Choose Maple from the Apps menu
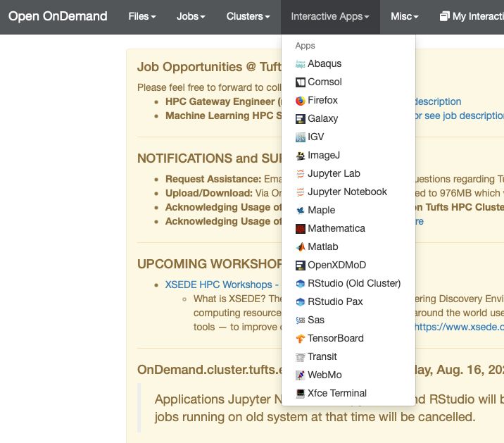Image resolution: width=504 pixels, height=443 pixels. [348, 211]
